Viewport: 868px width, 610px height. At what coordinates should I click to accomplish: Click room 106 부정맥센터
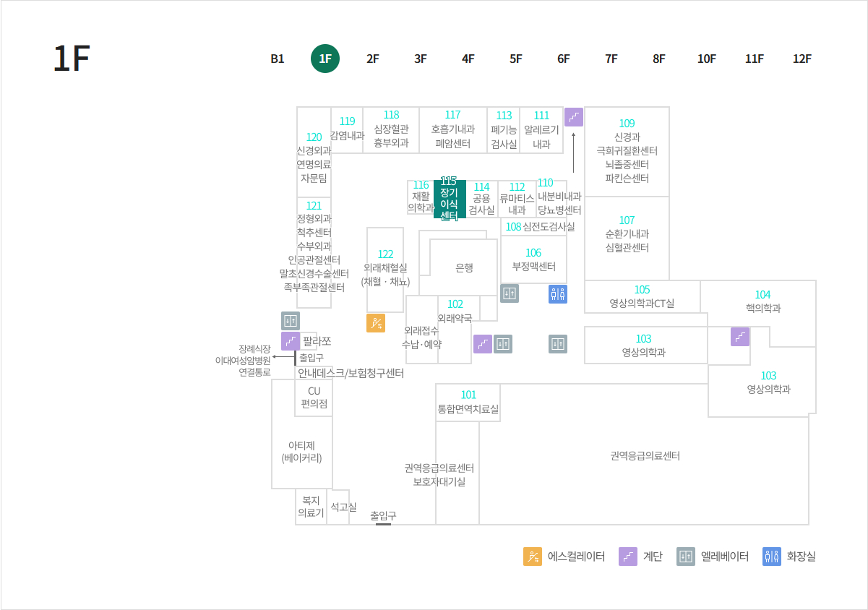coord(533,259)
